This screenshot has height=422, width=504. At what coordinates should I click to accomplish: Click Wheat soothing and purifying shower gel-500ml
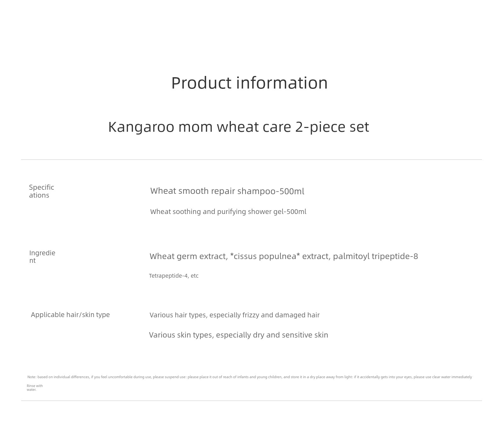pyautogui.click(x=228, y=211)
